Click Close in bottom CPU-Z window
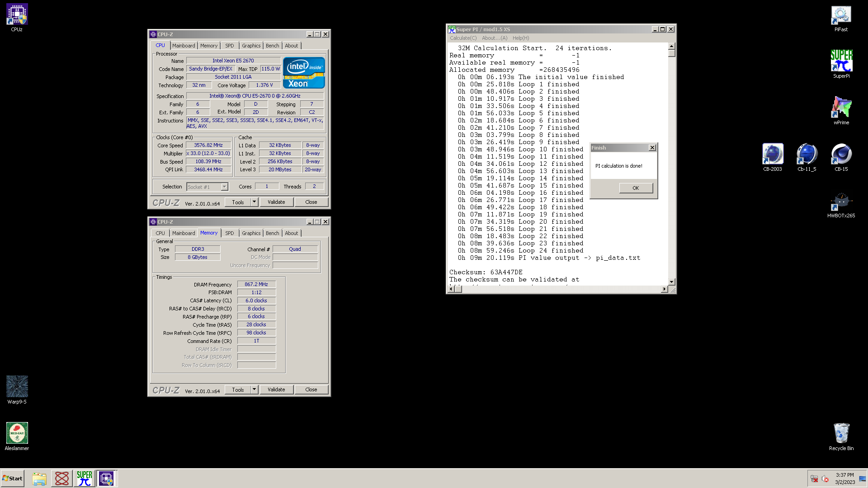 (311, 389)
